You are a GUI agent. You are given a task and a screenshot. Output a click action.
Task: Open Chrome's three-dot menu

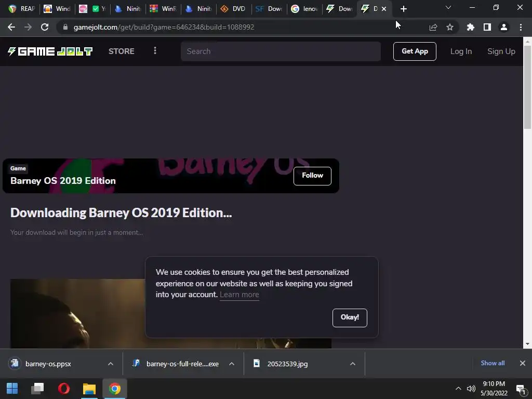point(521,27)
